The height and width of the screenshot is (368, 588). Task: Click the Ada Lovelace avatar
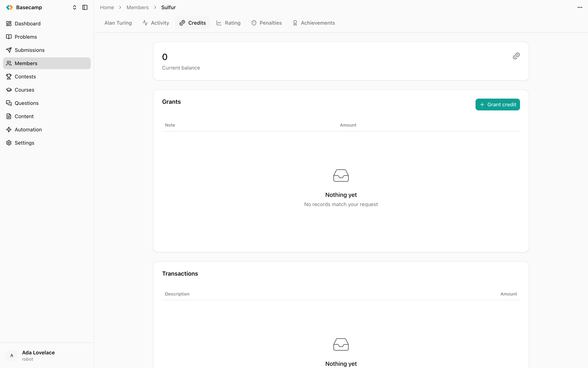(x=12, y=356)
